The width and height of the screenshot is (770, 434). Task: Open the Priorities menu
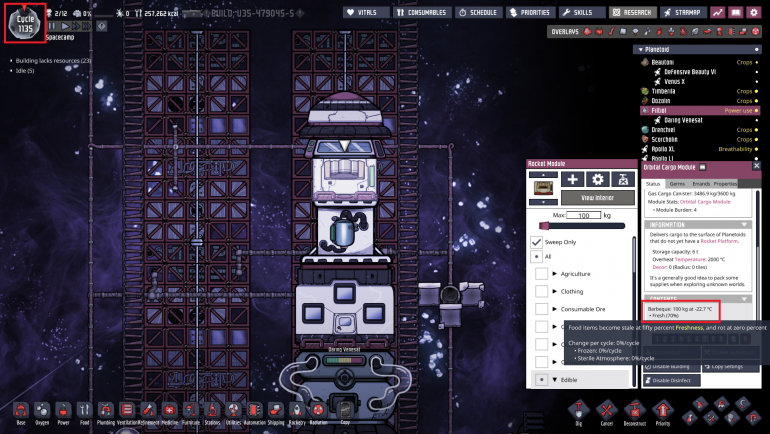[x=530, y=12]
